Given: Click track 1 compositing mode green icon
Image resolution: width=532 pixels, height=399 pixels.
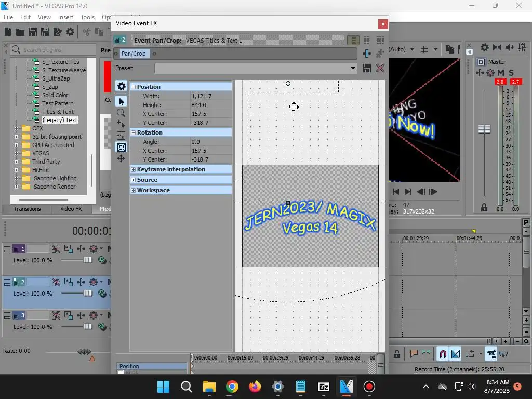Looking at the screenshot, I should pyautogui.click(x=102, y=260).
